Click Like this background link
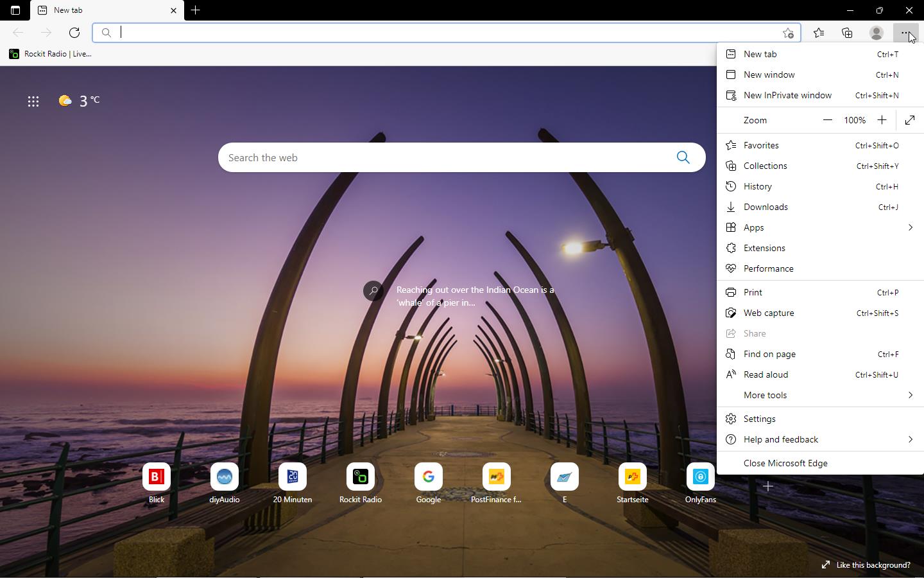Screen dimensions: 924x578 coord(866,565)
